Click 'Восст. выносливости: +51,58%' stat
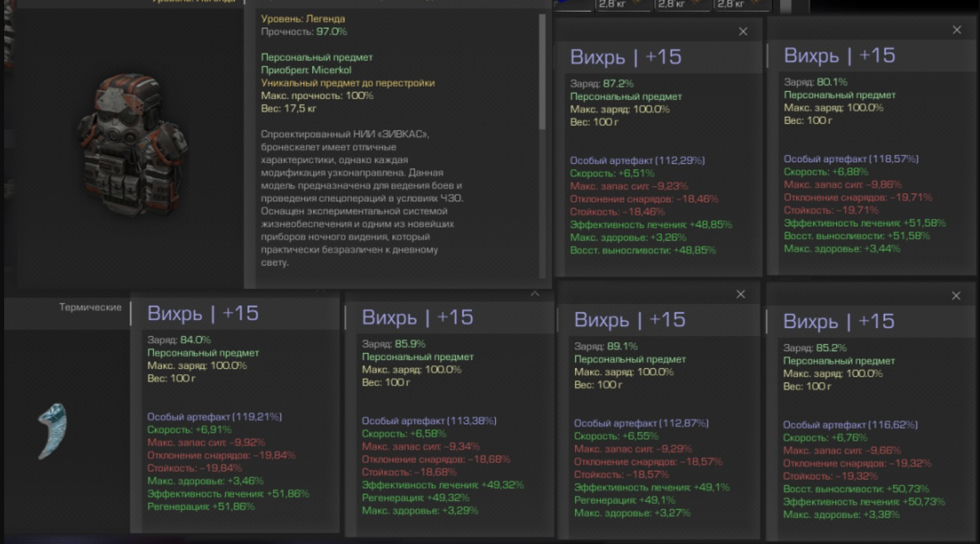Image resolution: width=980 pixels, height=544 pixels. 856,236
